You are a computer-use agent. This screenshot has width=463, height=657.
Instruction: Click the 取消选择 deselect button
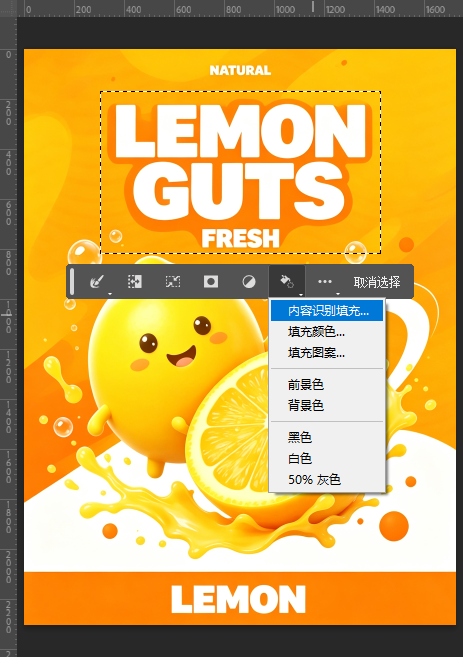(x=377, y=282)
